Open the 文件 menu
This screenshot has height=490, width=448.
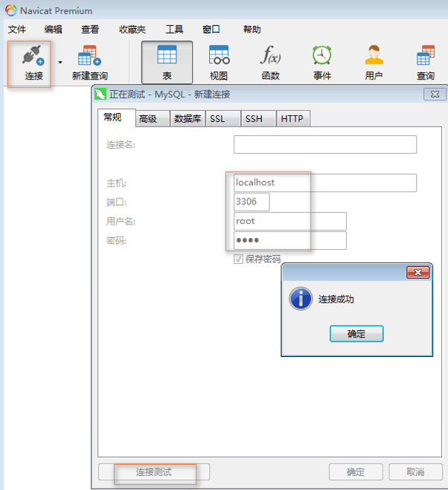tap(17, 30)
